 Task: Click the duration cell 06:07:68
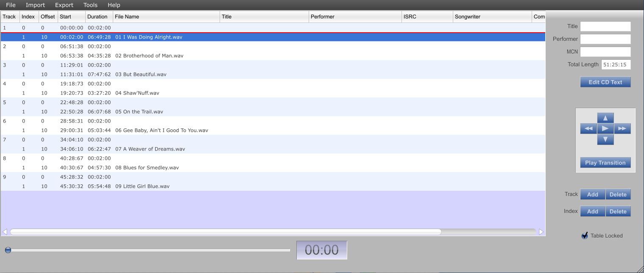99,111
